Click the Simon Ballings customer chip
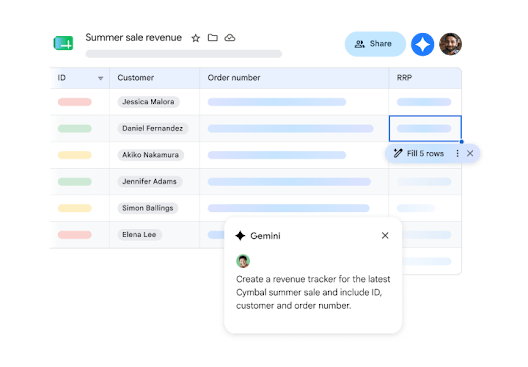Image resolution: width=528 pixels, height=367 pixels. [x=147, y=208]
